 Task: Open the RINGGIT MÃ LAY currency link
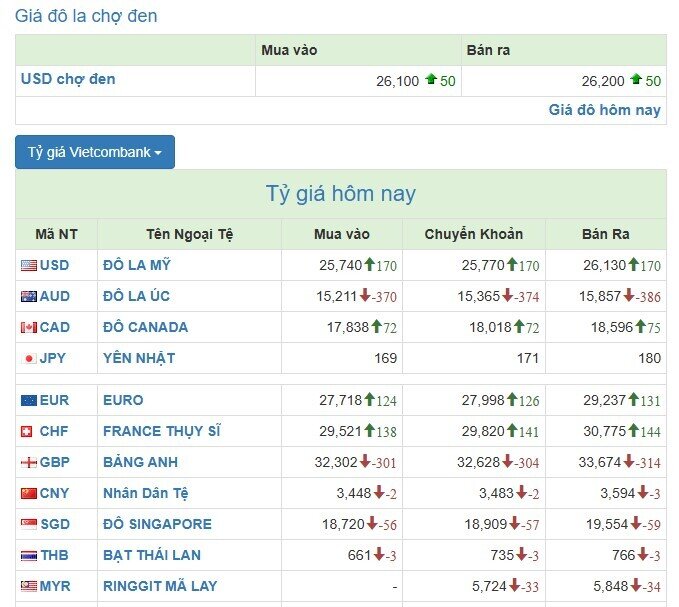pos(160,586)
